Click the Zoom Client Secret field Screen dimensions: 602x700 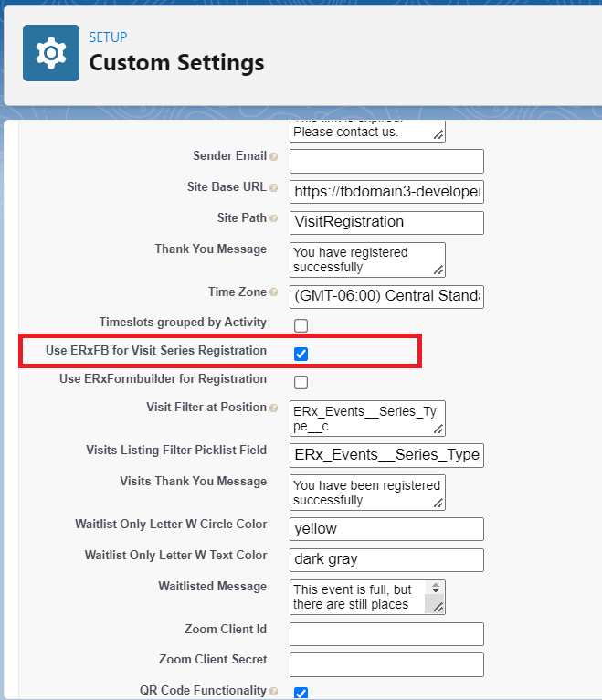coord(386,664)
